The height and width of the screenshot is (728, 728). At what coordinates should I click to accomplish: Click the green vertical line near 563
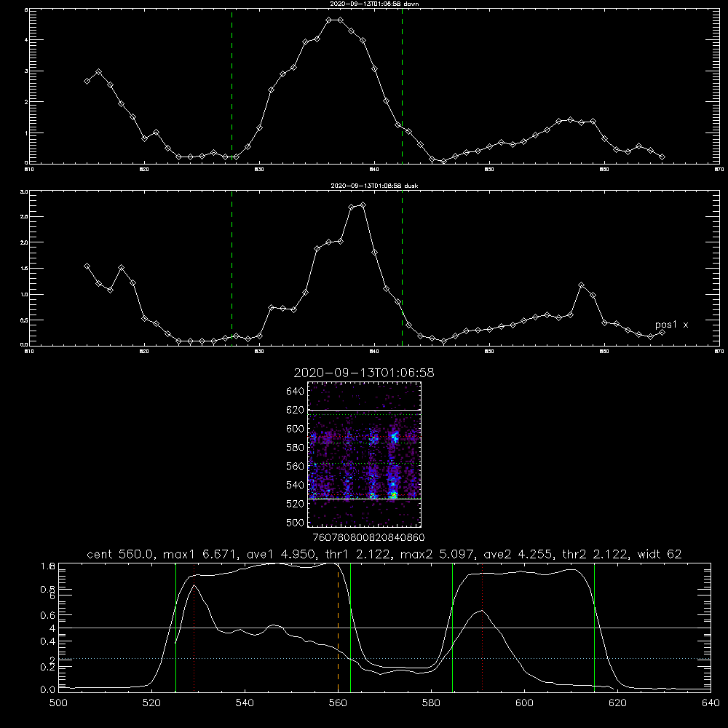[351, 628]
